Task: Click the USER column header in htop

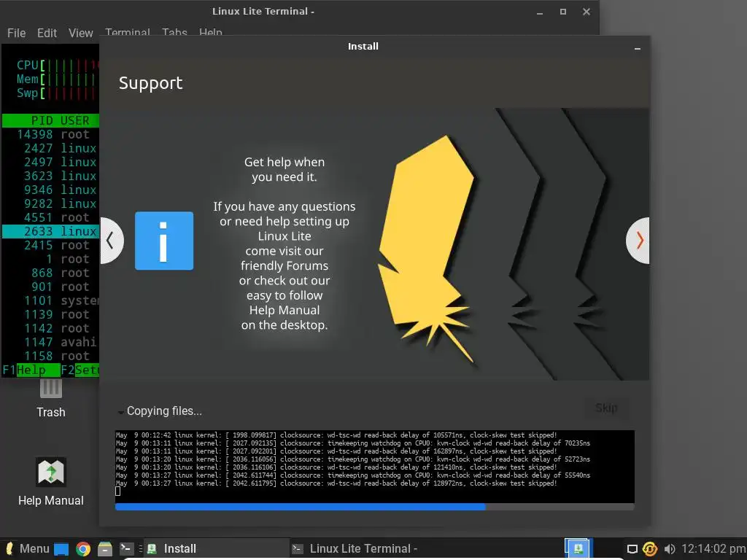Action: [75, 120]
